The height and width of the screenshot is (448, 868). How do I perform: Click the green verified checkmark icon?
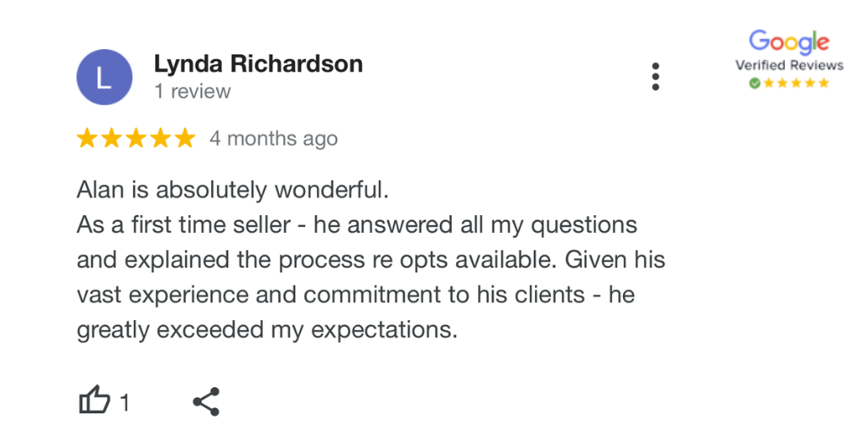pos(754,83)
